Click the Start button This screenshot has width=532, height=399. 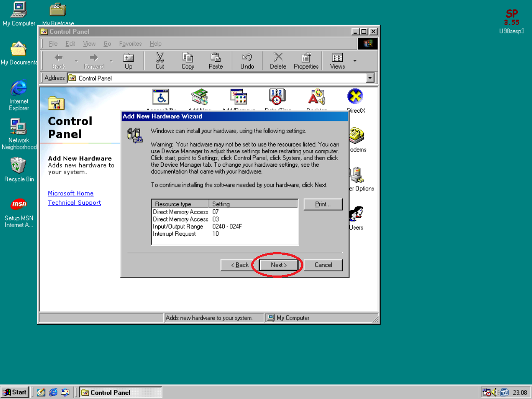click(15, 392)
